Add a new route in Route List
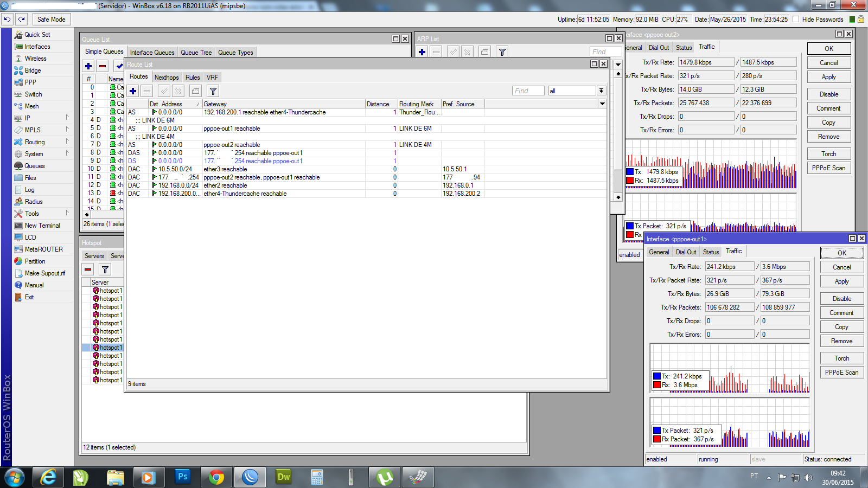This screenshot has width=868, height=488. (133, 91)
